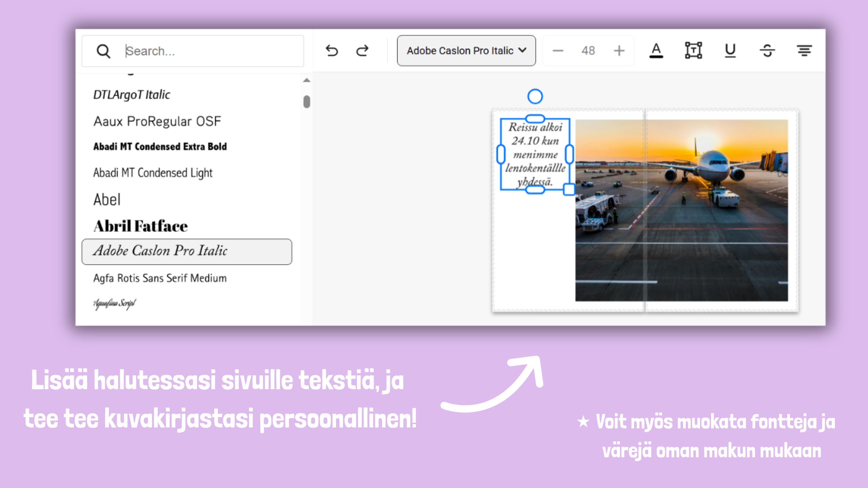868x488 pixels.
Task: Click the text box resize icon
Action: click(693, 51)
